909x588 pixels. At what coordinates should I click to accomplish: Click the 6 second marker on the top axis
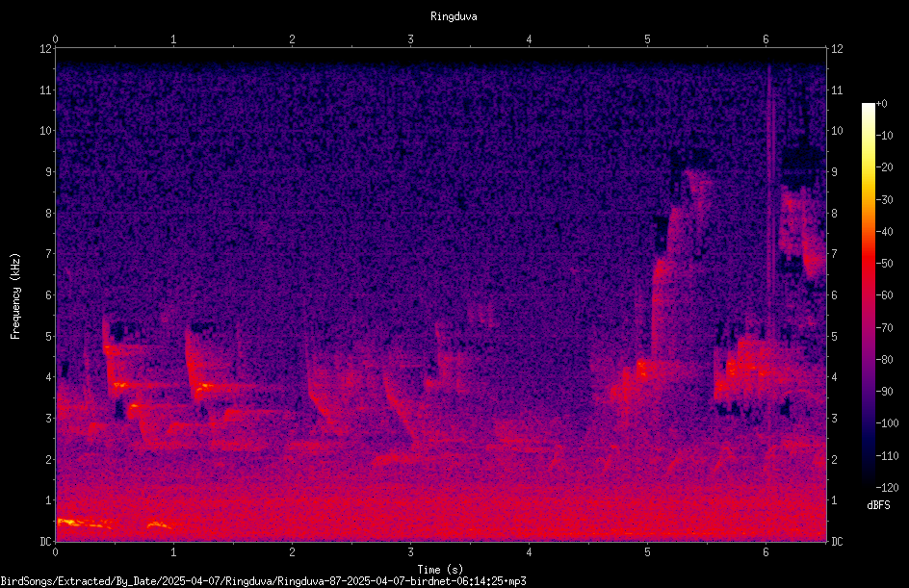tap(766, 39)
